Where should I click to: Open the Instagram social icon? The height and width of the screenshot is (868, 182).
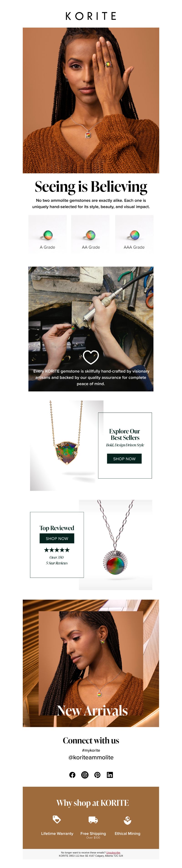pos(85,775)
